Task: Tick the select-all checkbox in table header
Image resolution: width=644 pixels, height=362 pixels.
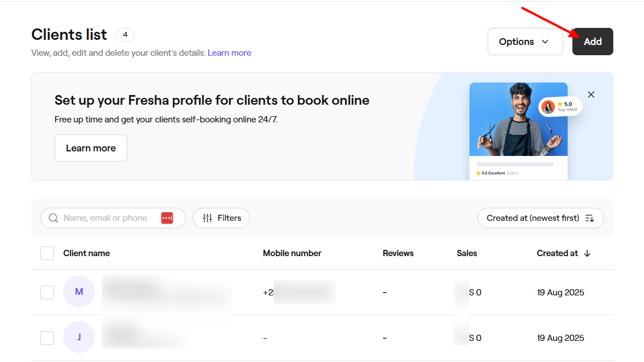Action: pyautogui.click(x=47, y=253)
